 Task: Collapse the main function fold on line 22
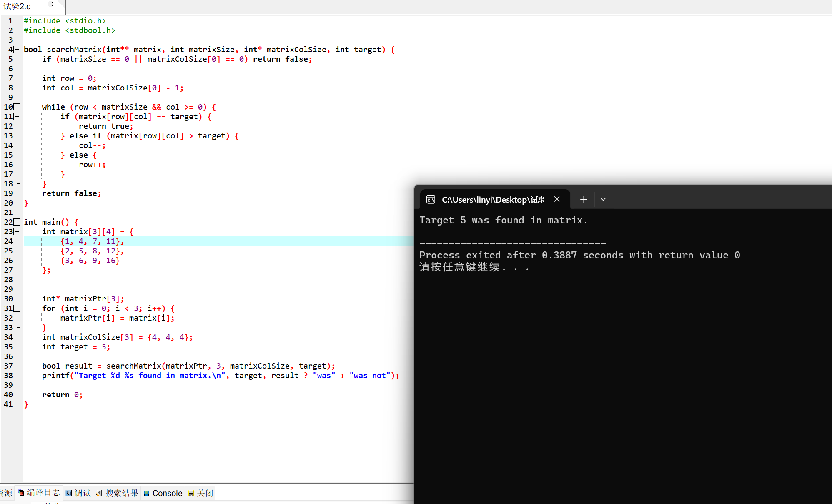17,222
